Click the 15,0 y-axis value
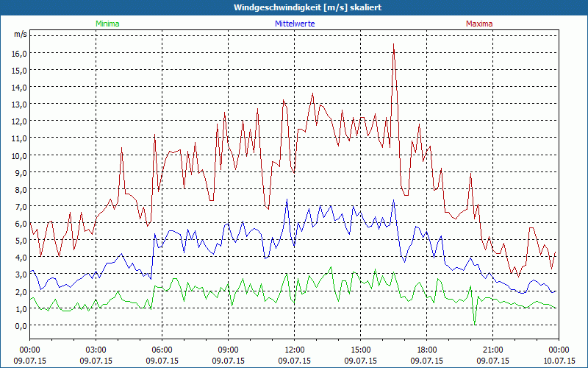The height and width of the screenshot is (368, 588). (21, 70)
